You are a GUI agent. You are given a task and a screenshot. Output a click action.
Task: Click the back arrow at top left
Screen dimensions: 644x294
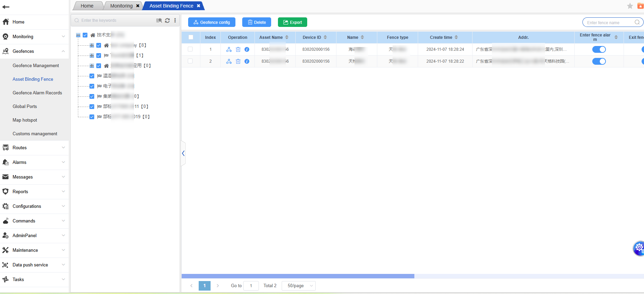6,7
